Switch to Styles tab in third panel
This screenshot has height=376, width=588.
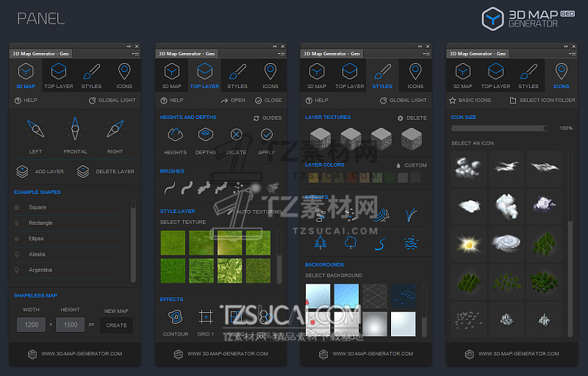(382, 76)
